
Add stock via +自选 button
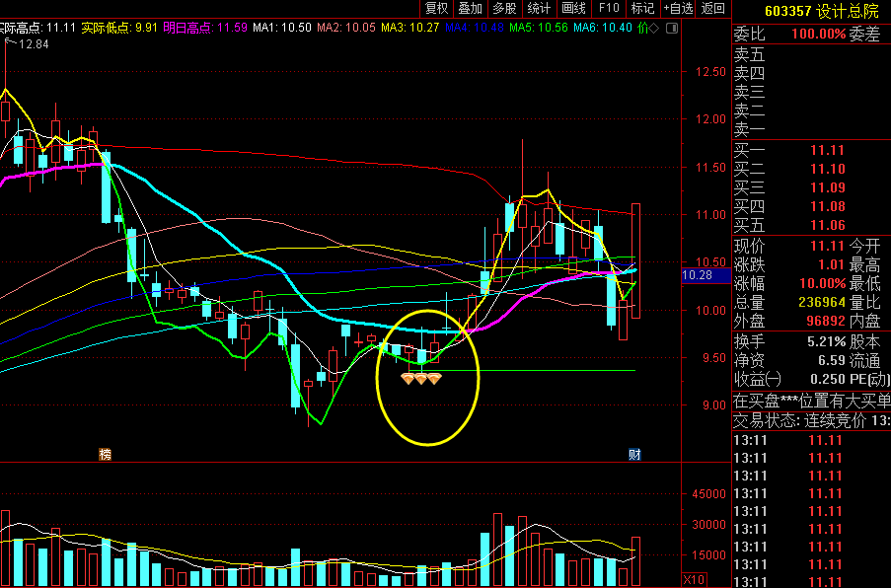[678, 8]
